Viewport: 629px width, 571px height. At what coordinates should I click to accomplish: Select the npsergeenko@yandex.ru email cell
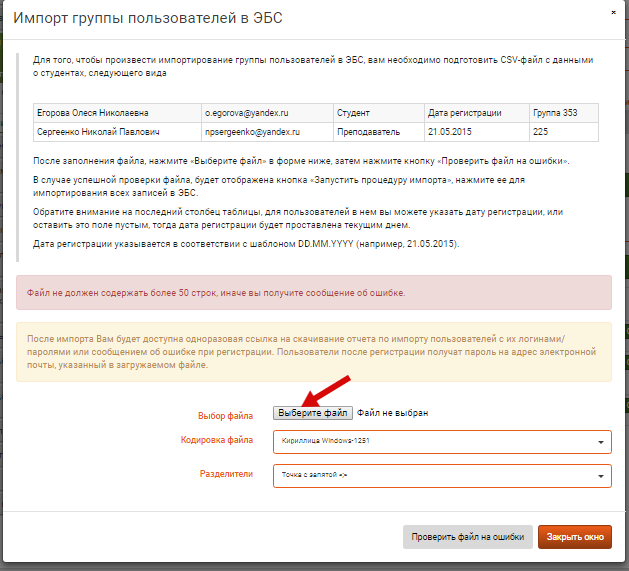[x=265, y=132]
